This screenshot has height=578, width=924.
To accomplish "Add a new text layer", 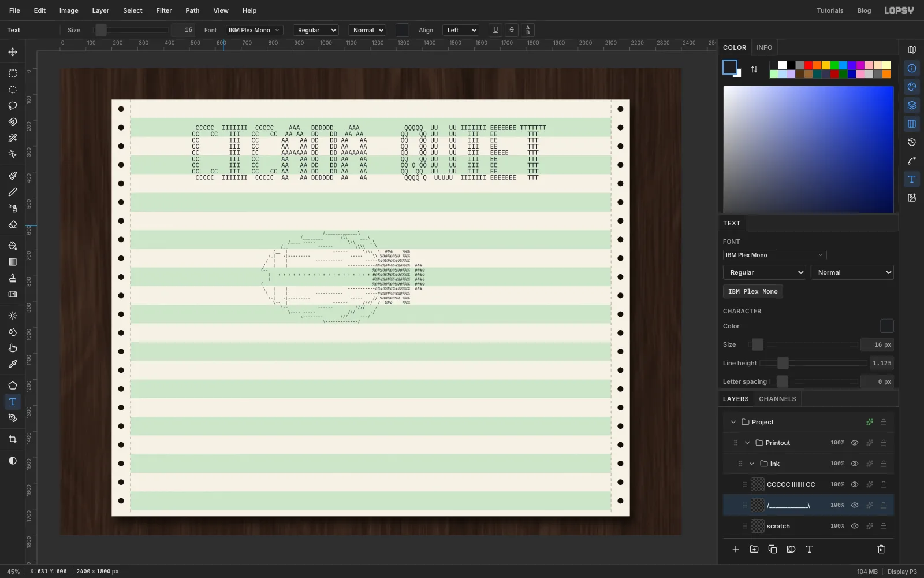I will point(810,549).
